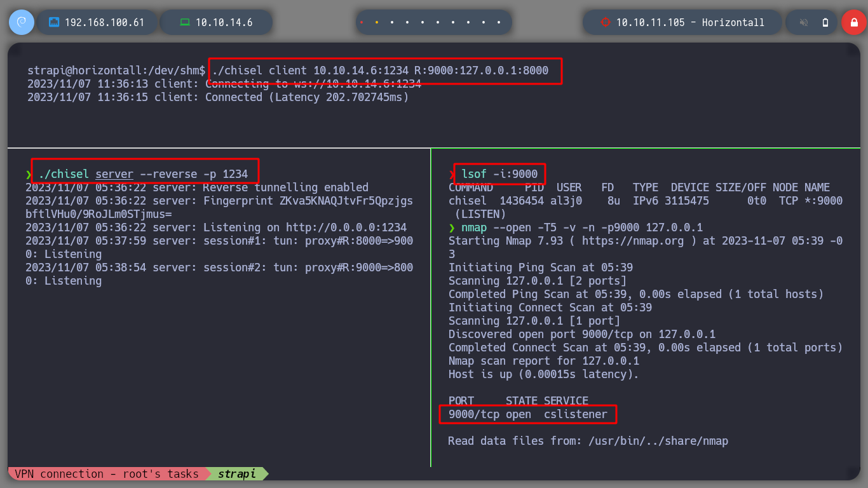Click the Host is up (0.00015s latency) line
This screenshot has height=488, width=868.
(544, 374)
